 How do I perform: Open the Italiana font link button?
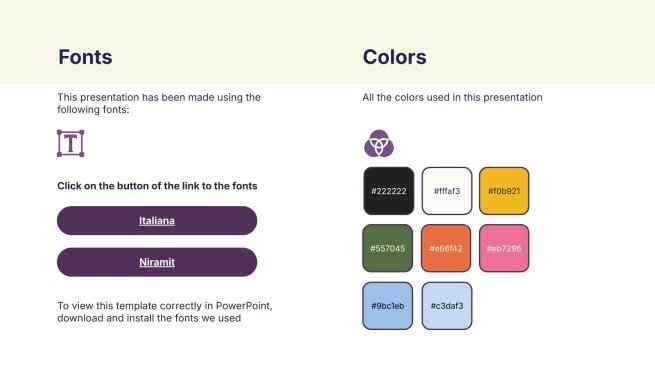[157, 221]
